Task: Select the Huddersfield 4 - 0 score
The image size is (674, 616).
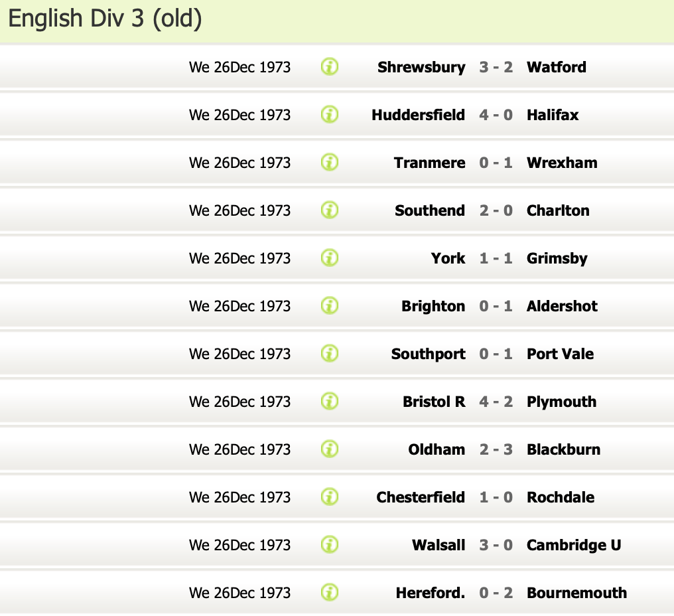Action: coord(496,115)
